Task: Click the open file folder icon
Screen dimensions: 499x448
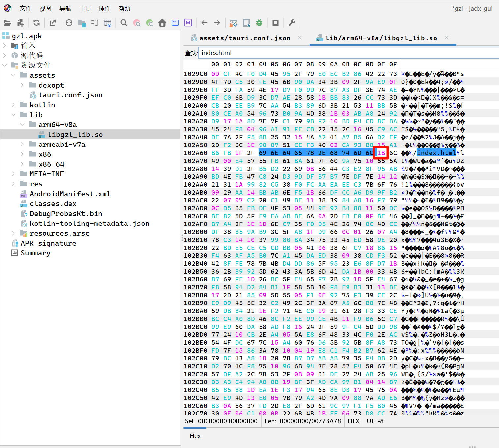Action: click(x=7, y=23)
